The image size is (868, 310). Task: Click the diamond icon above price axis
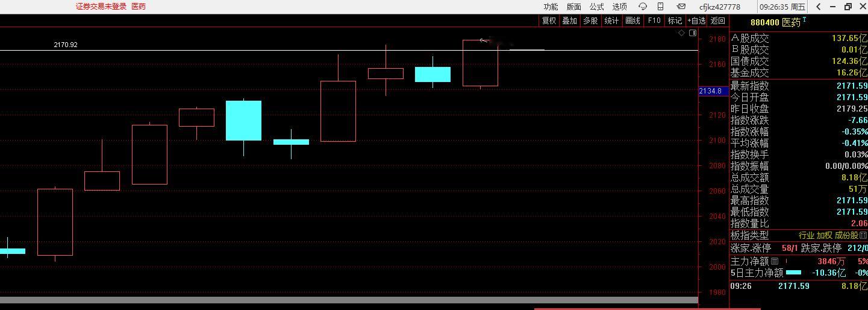682,33
